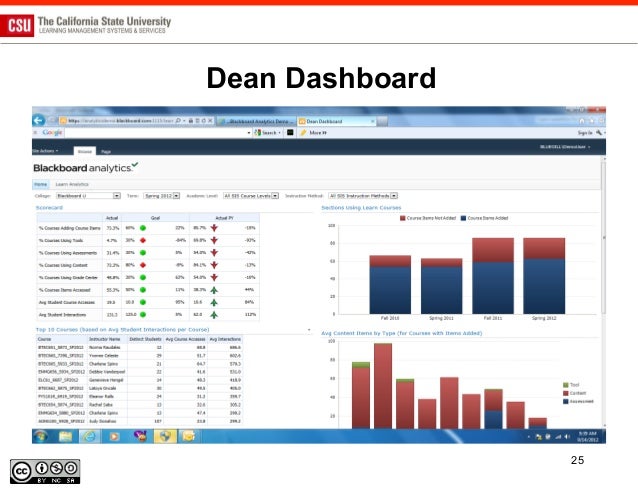
Task: Click the red down arrow for Courses Using Assessments
Action: pos(214,253)
